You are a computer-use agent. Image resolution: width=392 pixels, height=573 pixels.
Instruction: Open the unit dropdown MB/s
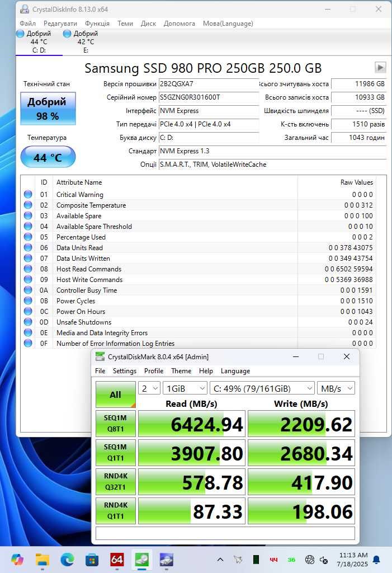click(x=336, y=388)
